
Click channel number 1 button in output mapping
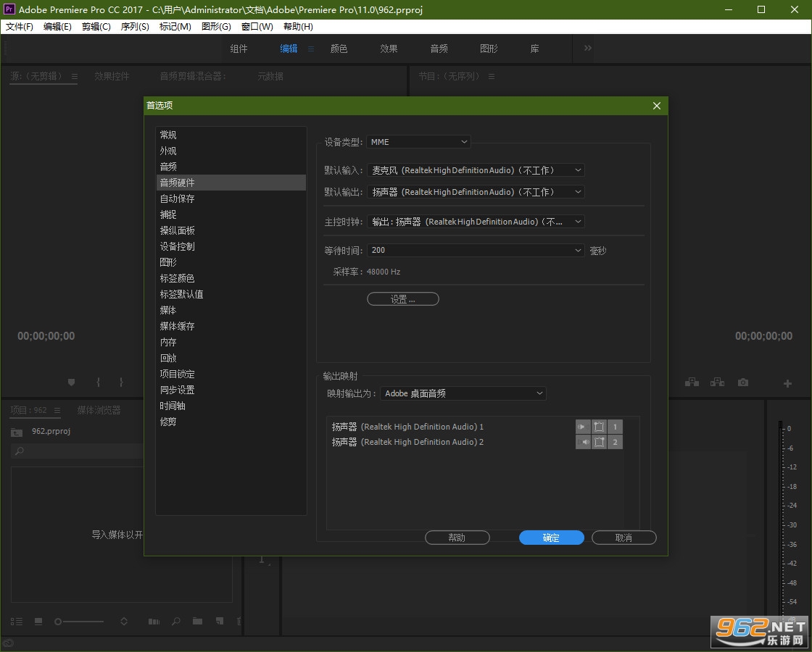click(616, 427)
